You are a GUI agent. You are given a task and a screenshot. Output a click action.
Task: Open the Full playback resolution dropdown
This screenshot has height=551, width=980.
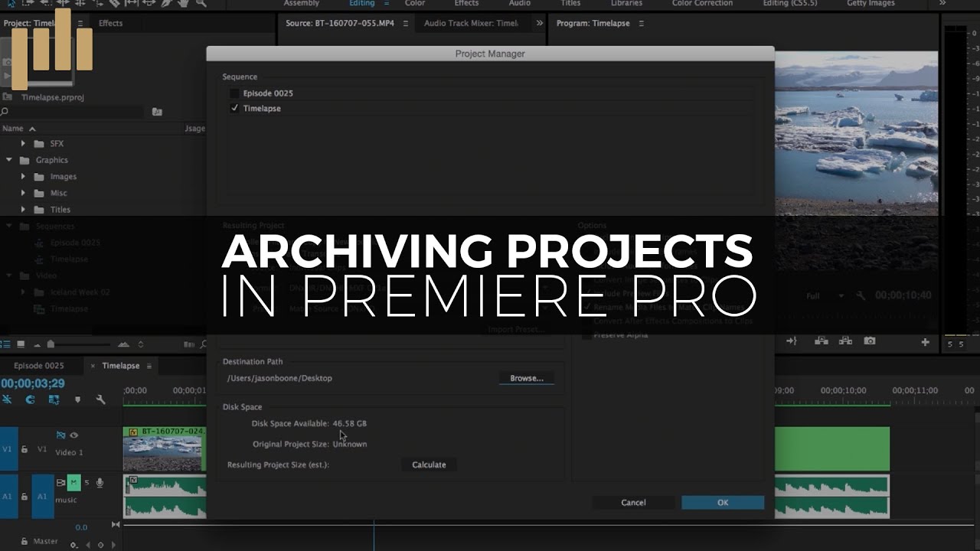[825, 295]
